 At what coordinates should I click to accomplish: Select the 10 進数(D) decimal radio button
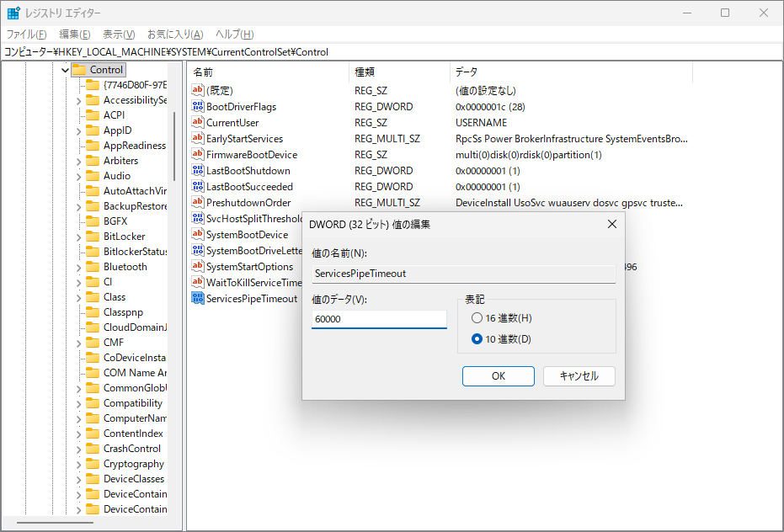point(477,339)
